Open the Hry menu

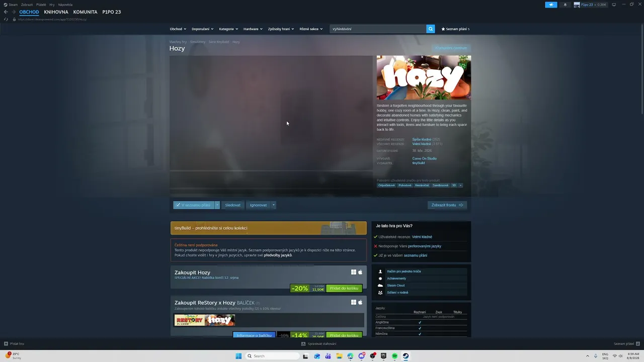tap(52, 5)
